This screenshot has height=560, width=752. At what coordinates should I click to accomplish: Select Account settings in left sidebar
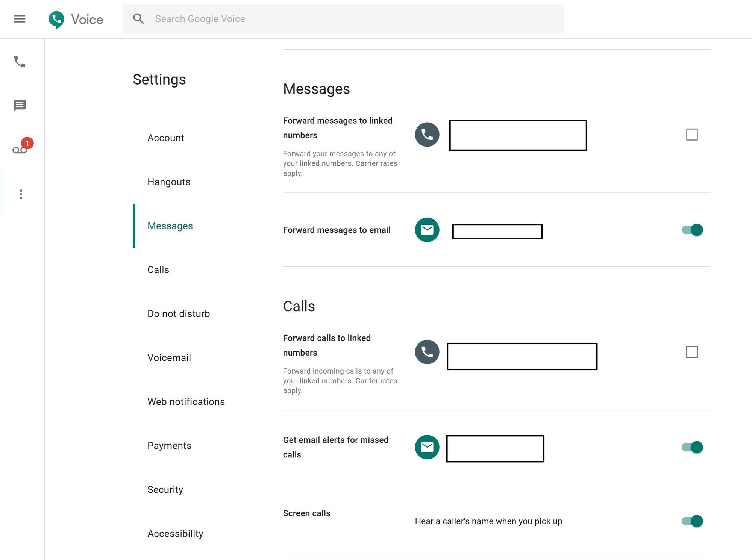[165, 138]
